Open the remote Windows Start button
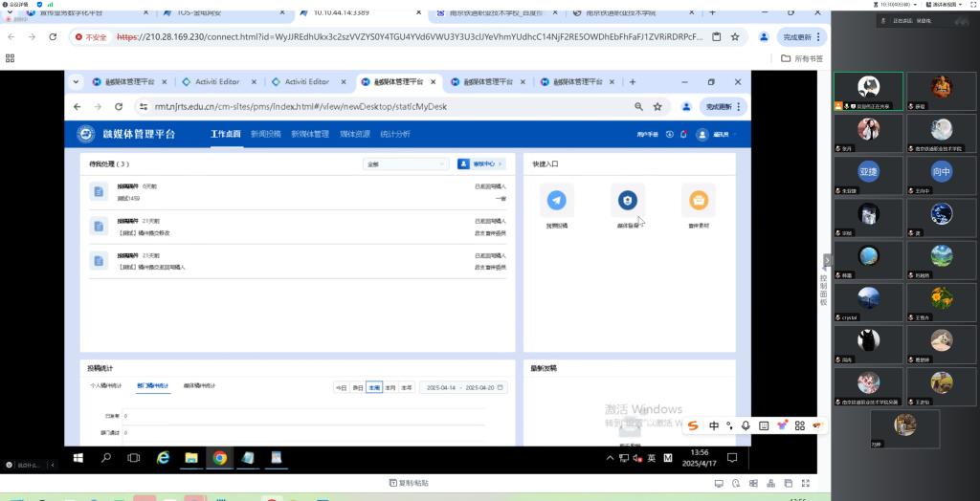The image size is (980, 501). point(78,458)
